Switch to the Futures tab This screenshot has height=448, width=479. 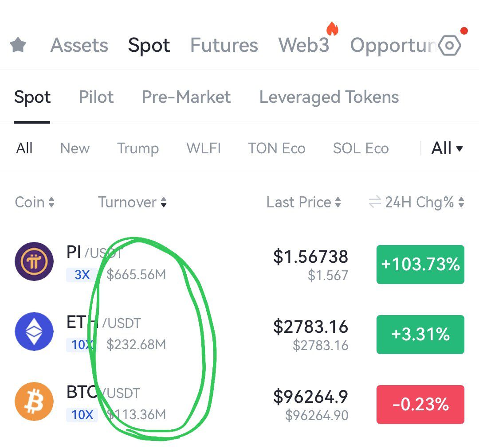click(224, 45)
